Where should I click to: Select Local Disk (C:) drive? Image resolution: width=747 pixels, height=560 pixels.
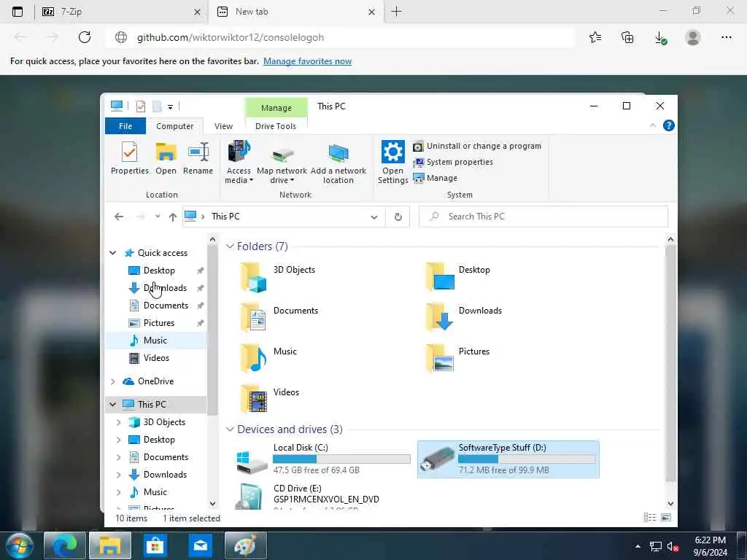(x=323, y=459)
